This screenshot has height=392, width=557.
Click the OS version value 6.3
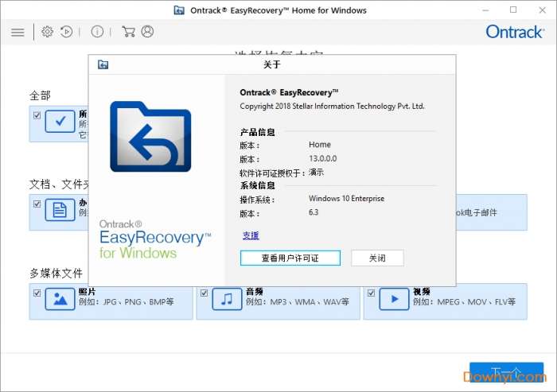point(314,212)
